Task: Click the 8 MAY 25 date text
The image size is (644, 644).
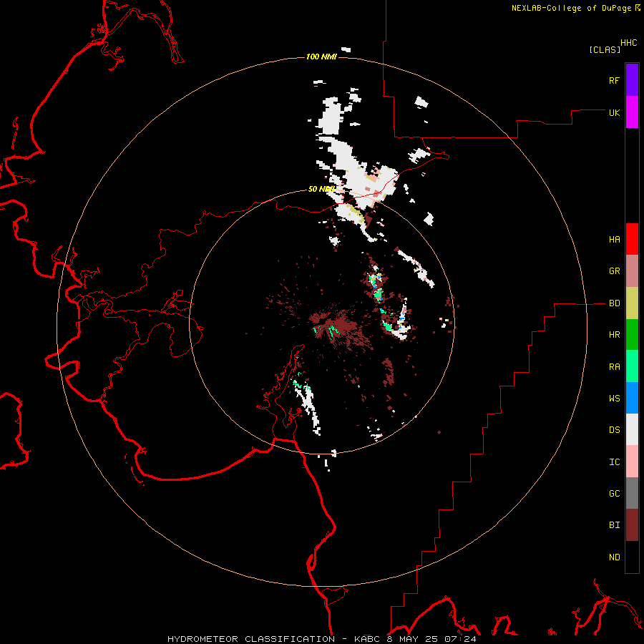Action: click(412, 639)
